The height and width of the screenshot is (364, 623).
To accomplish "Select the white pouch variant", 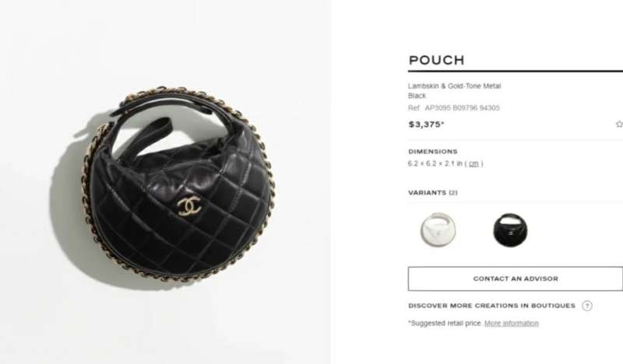I will click(438, 229).
